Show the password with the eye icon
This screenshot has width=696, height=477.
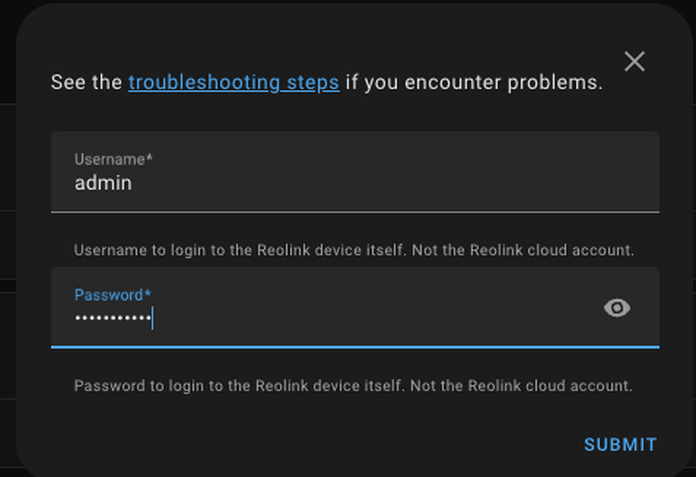coord(617,307)
